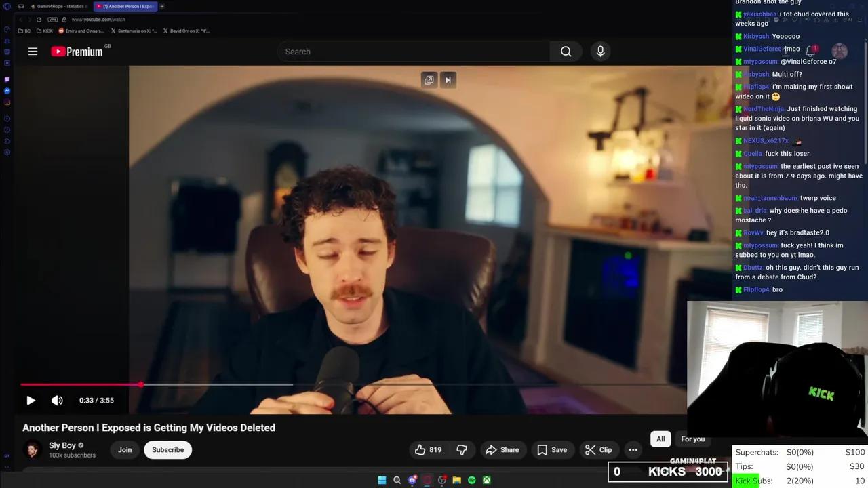Switch to Gamin4Hope statistics browser tab
Screen dimensions: 868x488
[x=58, y=6]
